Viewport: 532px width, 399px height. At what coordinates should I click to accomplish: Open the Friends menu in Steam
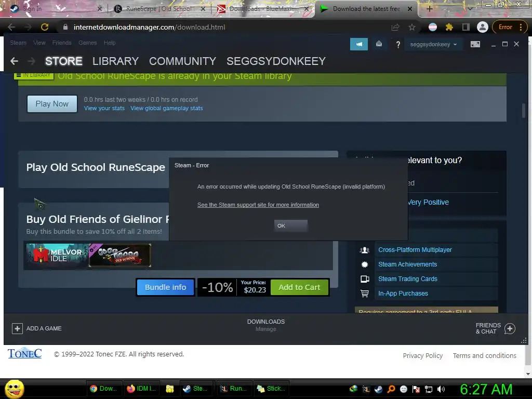[x=62, y=43]
